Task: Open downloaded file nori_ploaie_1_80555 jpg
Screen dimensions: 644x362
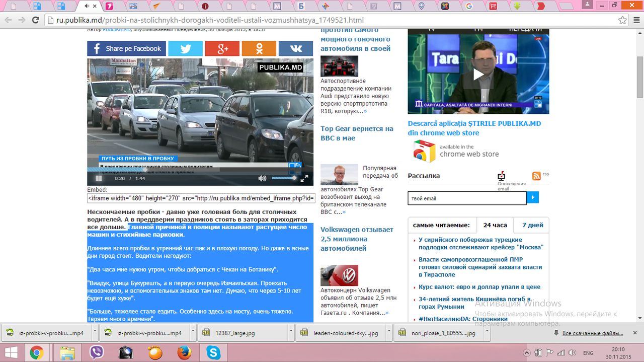Action: 439,333
